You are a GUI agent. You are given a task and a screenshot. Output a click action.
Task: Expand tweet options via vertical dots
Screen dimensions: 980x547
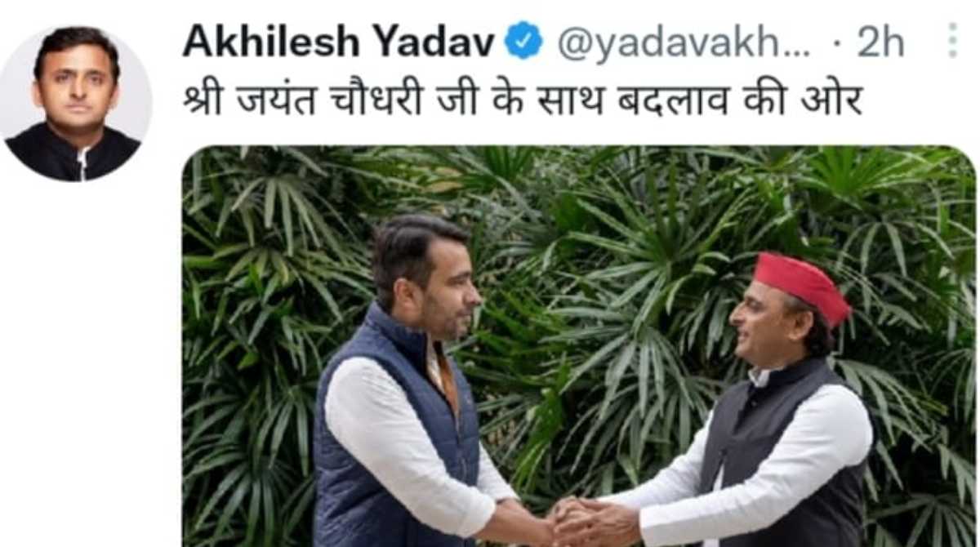coord(952,40)
